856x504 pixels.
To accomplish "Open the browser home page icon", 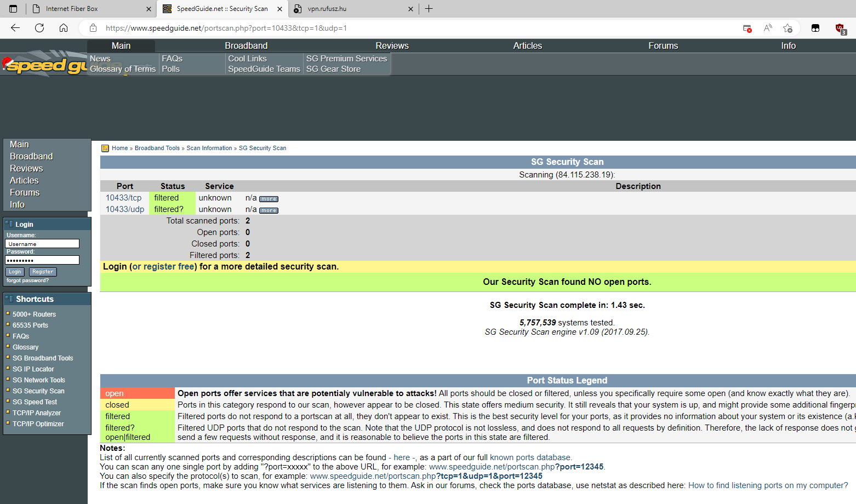I will pos(64,28).
